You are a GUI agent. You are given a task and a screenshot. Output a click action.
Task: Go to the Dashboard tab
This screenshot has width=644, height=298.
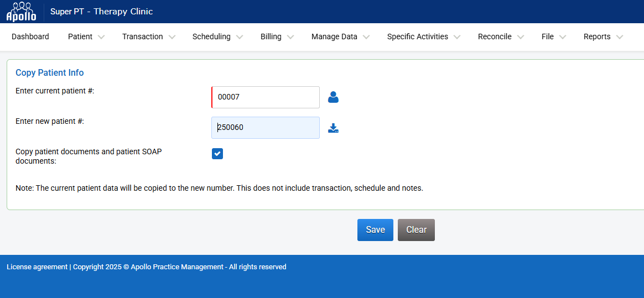pos(30,37)
